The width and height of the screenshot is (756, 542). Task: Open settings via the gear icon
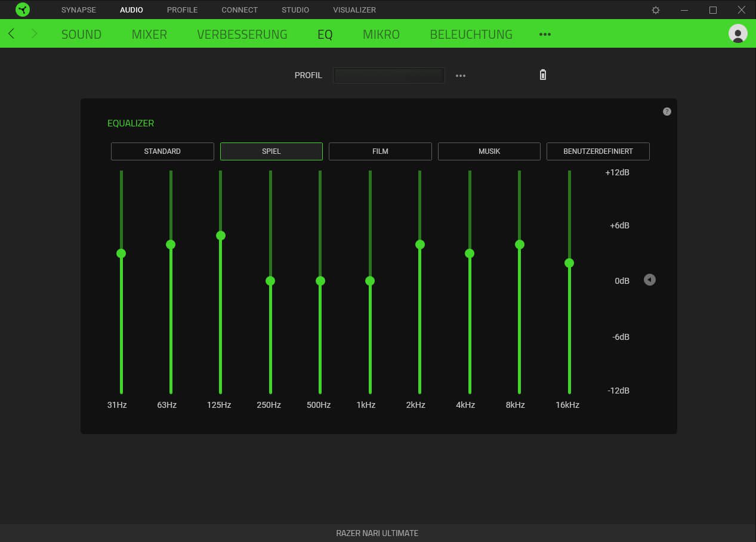pyautogui.click(x=656, y=10)
